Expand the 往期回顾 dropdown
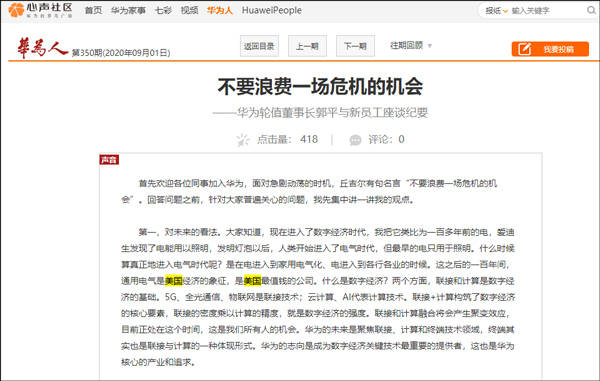Screen dimensions: 600x381 tap(411, 46)
